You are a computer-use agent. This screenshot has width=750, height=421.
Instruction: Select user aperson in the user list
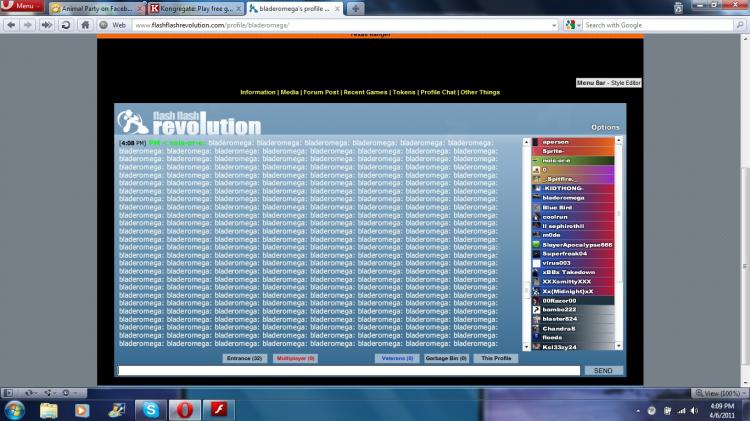tap(573, 142)
